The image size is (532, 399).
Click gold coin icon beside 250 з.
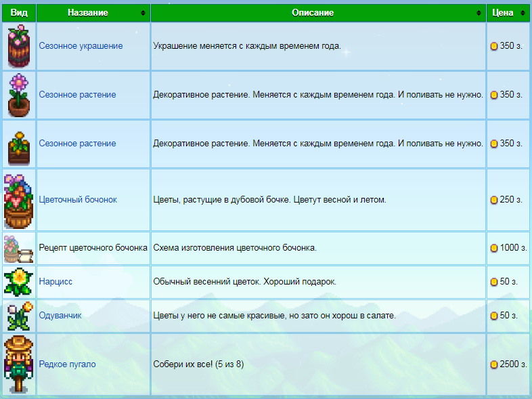(x=494, y=200)
